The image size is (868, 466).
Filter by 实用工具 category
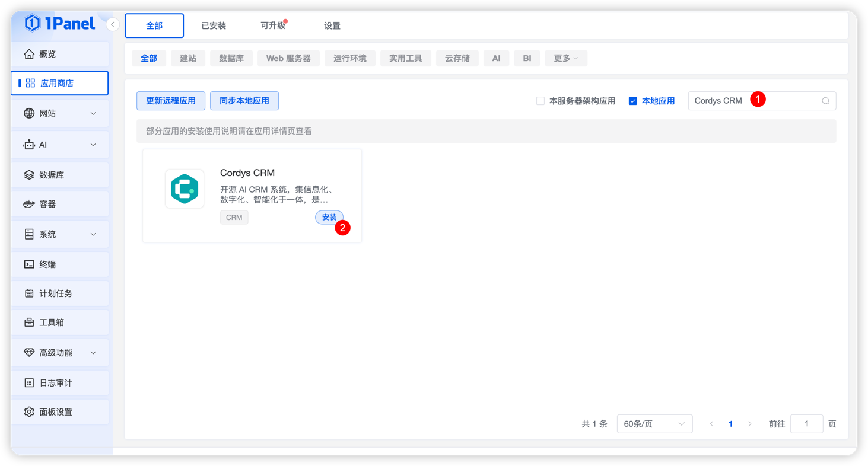tap(406, 58)
